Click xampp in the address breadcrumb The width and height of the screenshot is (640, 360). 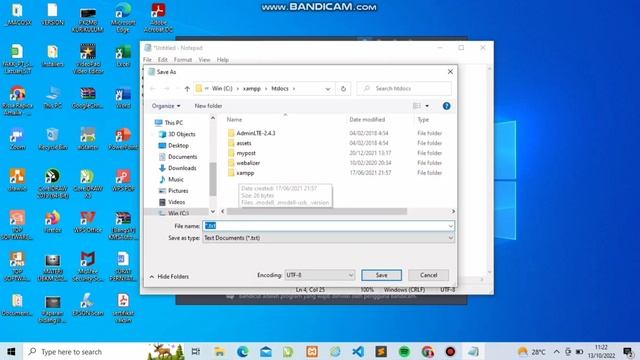click(x=251, y=89)
